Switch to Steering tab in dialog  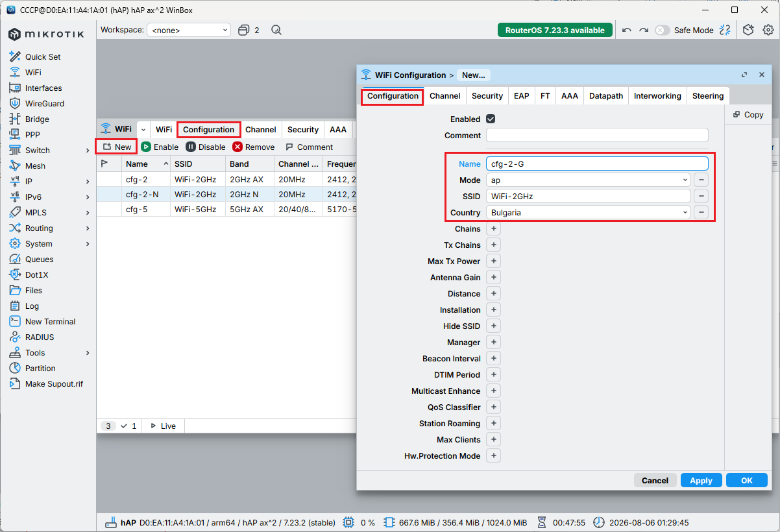click(x=708, y=95)
